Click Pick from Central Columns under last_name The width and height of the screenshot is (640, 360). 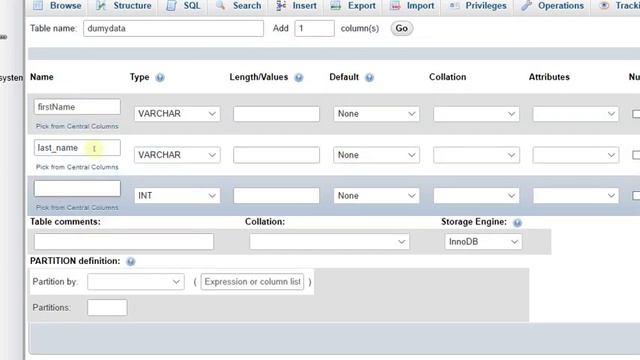pyautogui.click(x=77, y=167)
